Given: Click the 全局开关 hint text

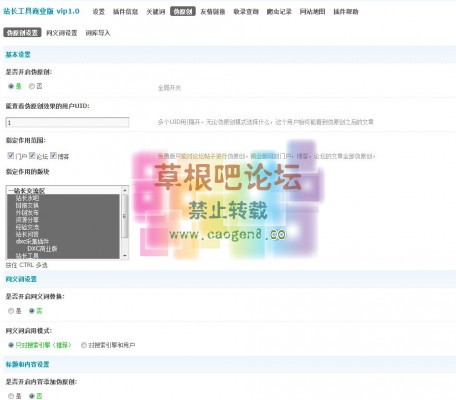Looking at the screenshot, I should 169,88.
